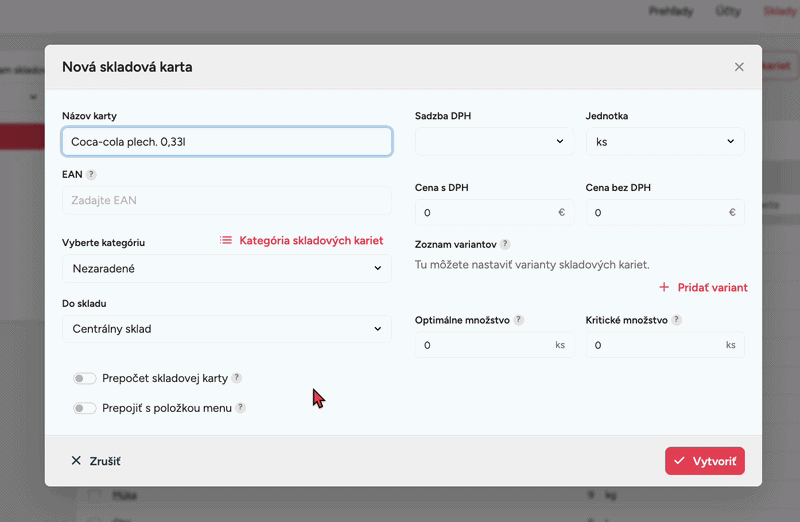This screenshot has width=800, height=522.
Task: Click help icon next to Zoznam variantov
Action: pos(505,244)
